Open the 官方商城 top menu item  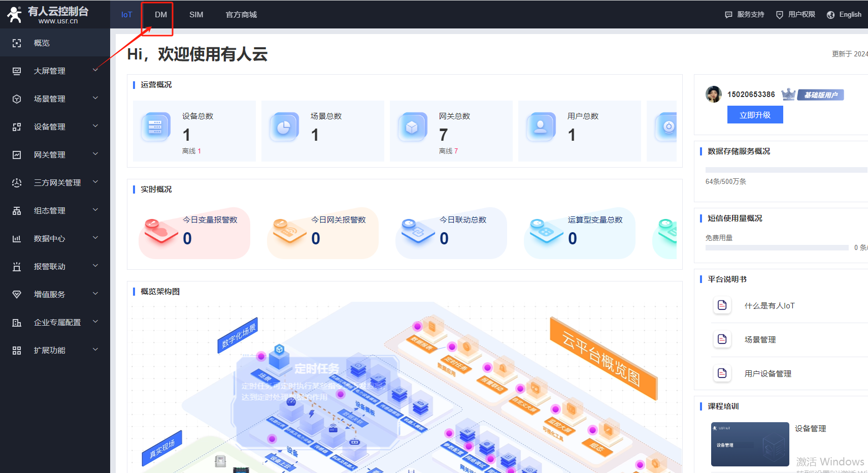[241, 15]
